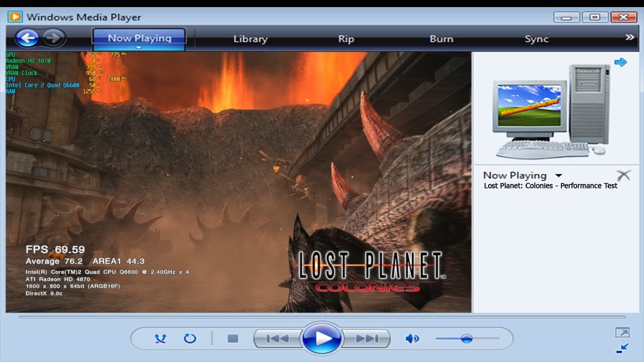644x362 pixels.
Task: Click the greyed forward arrow button
Action: coord(54,38)
